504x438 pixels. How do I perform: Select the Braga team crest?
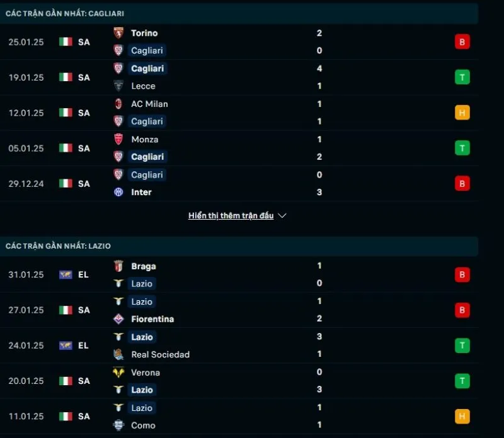tap(118, 266)
